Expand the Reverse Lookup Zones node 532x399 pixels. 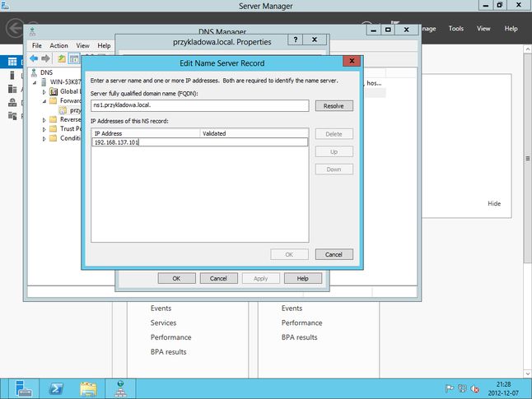click(x=44, y=120)
